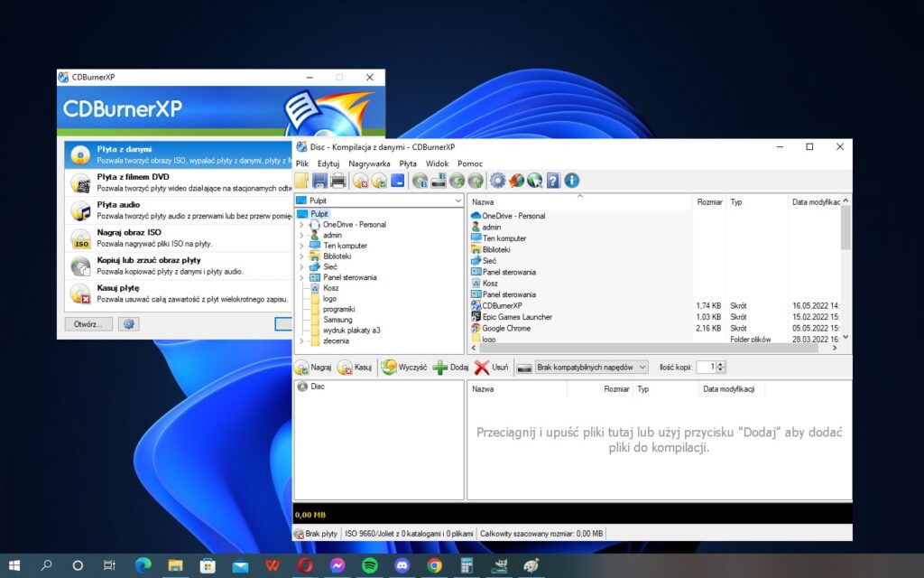Viewport: 924px width, 578px height.
Task: Open Microsoft Edge from the taskbar
Action: click(x=143, y=565)
